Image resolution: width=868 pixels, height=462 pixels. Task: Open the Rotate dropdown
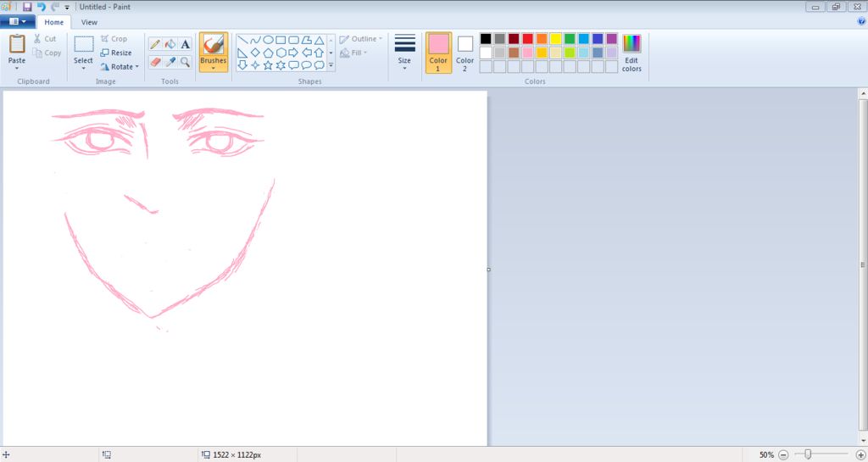tap(120, 67)
